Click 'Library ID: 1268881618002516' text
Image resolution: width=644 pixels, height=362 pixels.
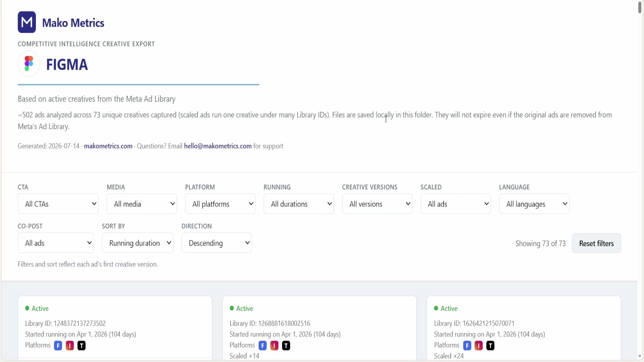(270, 323)
